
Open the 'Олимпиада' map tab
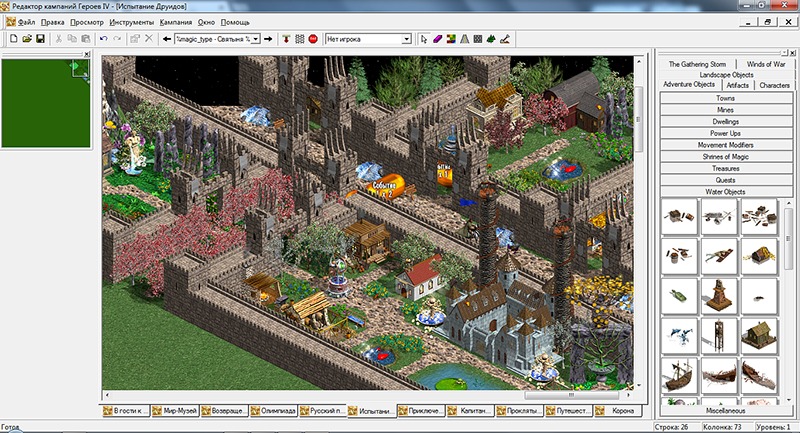coord(273,411)
